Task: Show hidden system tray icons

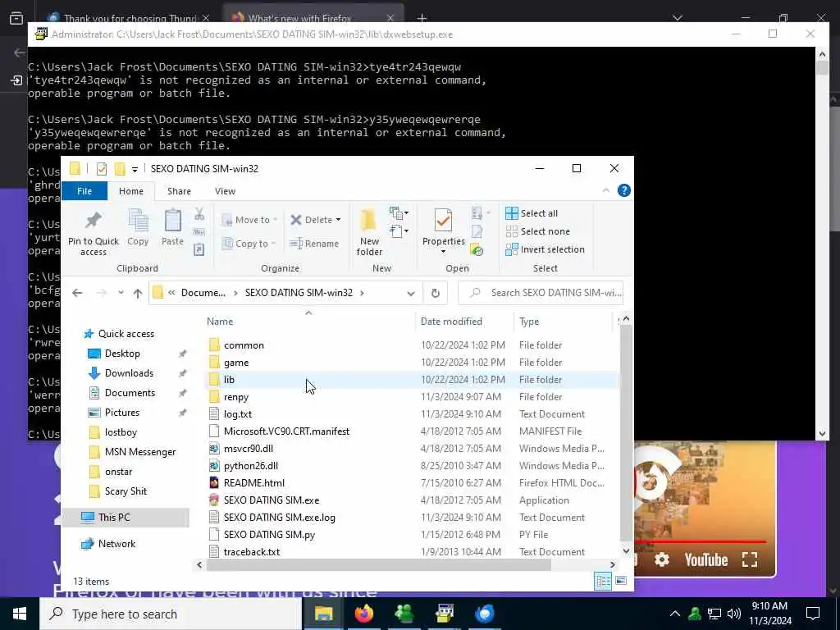Action: pyautogui.click(x=675, y=614)
